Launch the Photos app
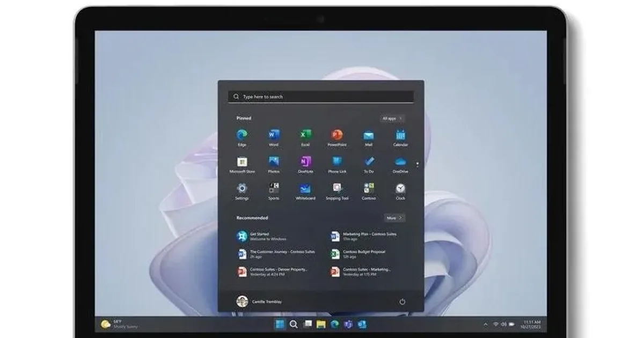The image size is (644, 338). pyautogui.click(x=274, y=164)
